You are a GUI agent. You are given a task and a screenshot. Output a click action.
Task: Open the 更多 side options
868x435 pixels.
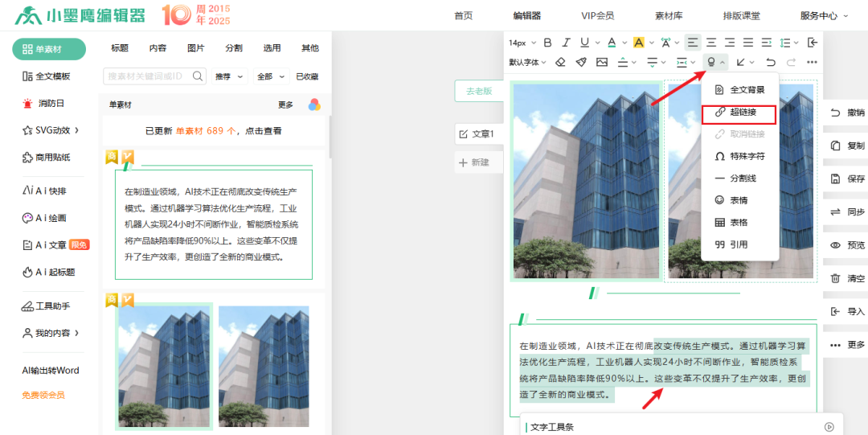click(x=847, y=345)
